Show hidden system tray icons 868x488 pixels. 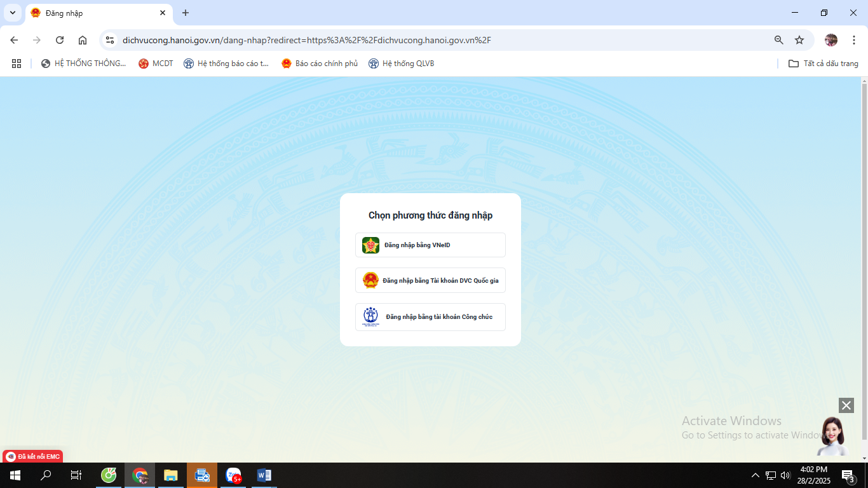click(756, 475)
